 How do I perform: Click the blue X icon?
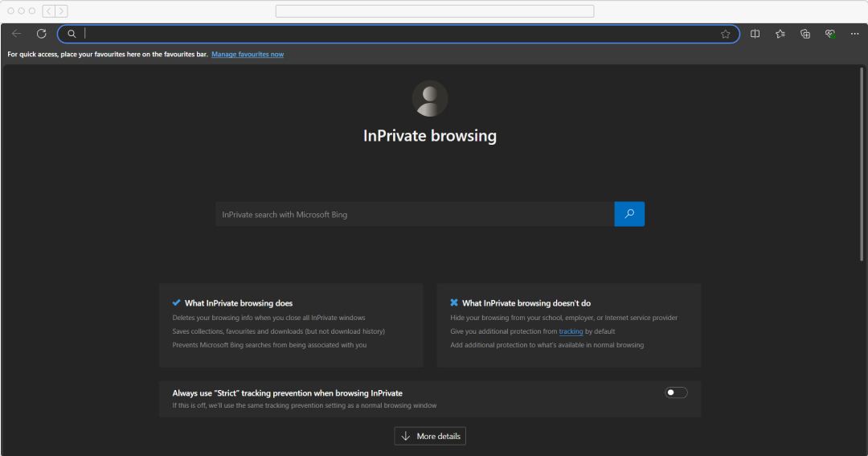pyautogui.click(x=454, y=302)
